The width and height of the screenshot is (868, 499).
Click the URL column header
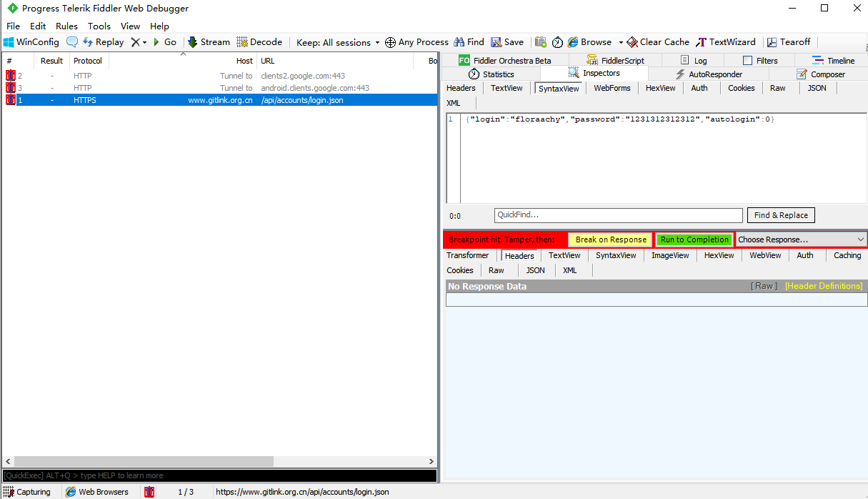pyautogui.click(x=336, y=61)
